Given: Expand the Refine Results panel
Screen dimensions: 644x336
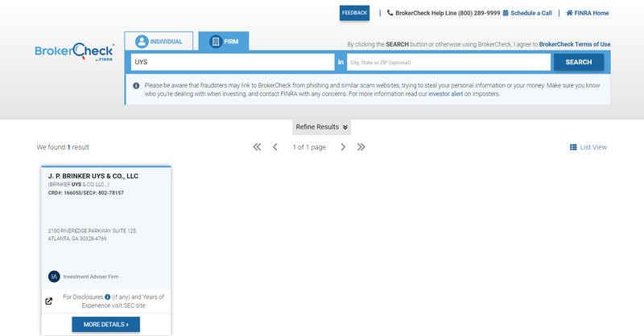Looking at the screenshot, I should pyautogui.click(x=321, y=127).
